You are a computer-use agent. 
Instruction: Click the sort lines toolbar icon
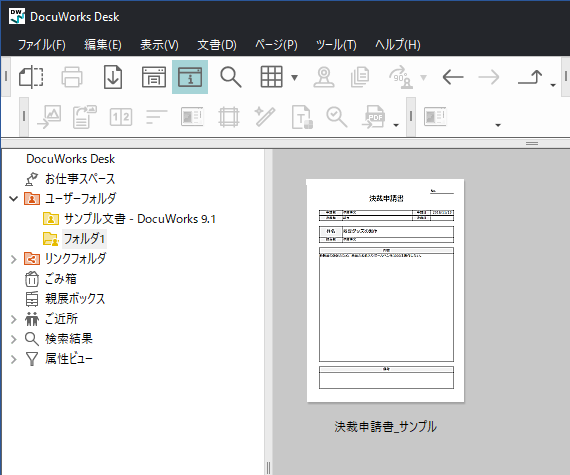click(x=156, y=117)
